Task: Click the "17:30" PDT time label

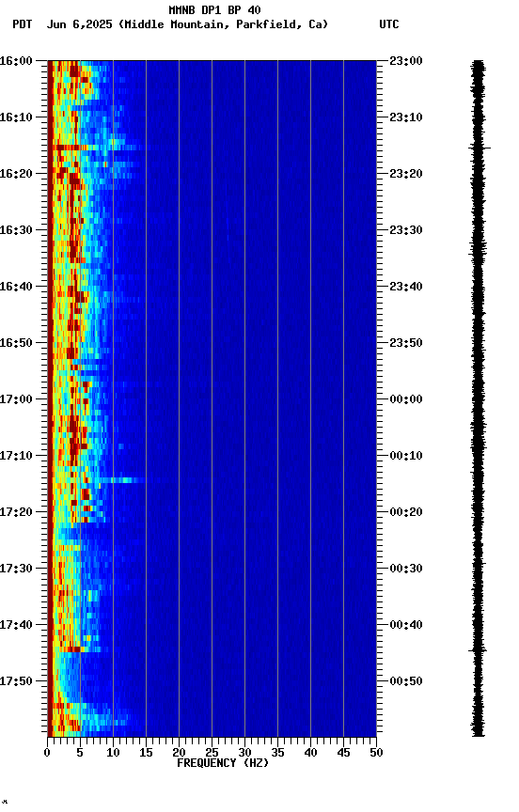Action: point(16,569)
